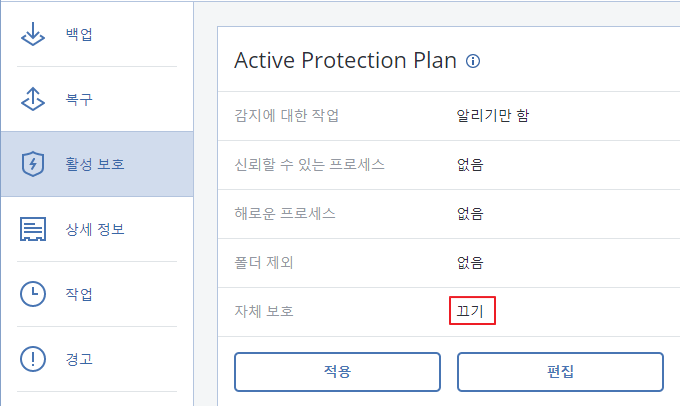Click the backup download arrow icon
Screen dimensions: 680x406
point(33,34)
